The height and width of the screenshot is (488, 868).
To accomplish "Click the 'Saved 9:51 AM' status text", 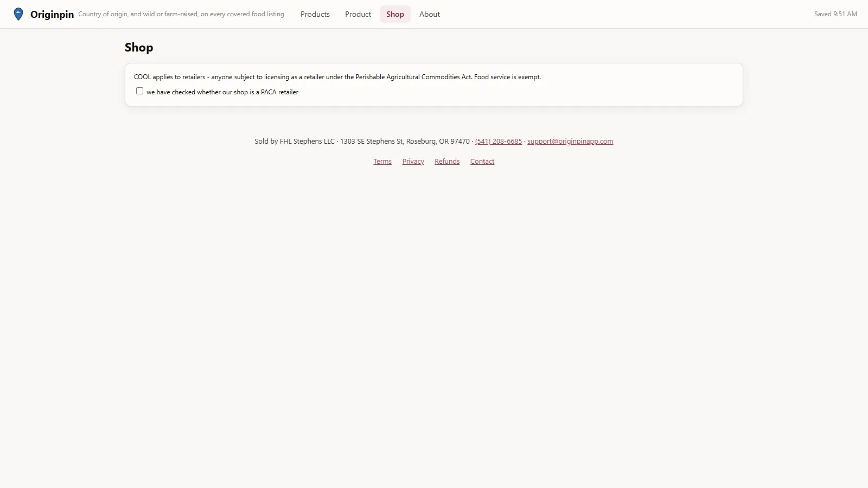I will (835, 14).
